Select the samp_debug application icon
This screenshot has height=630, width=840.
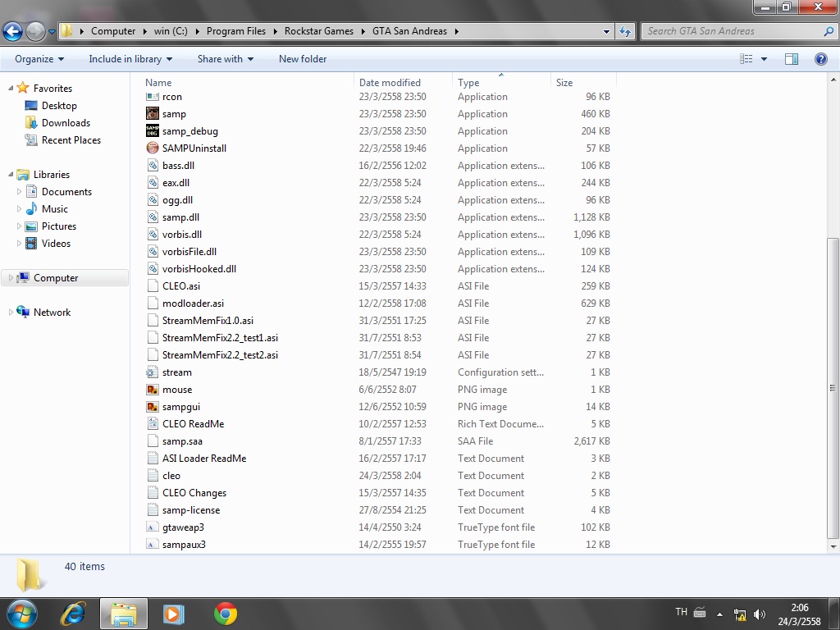(152, 131)
